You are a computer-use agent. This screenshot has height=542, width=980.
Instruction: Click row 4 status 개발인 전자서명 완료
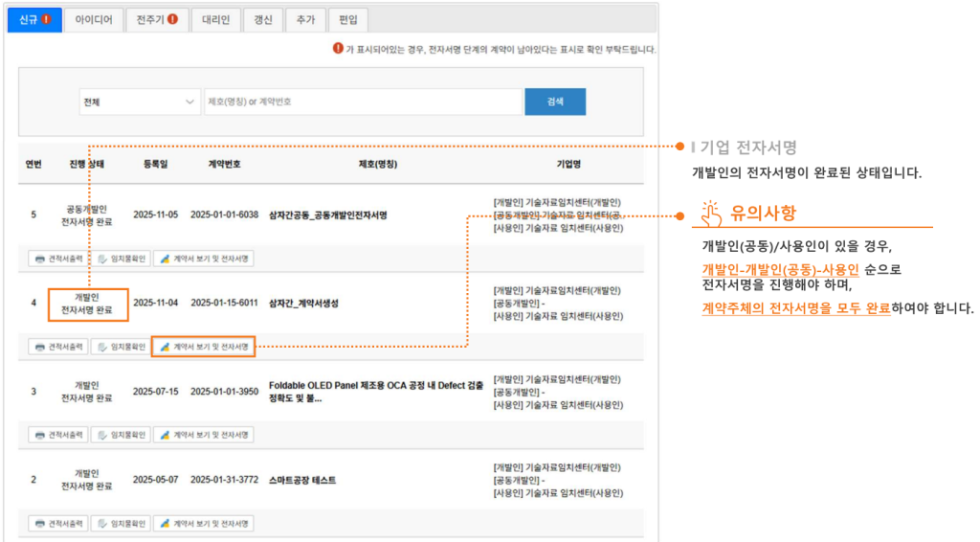(87, 304)
